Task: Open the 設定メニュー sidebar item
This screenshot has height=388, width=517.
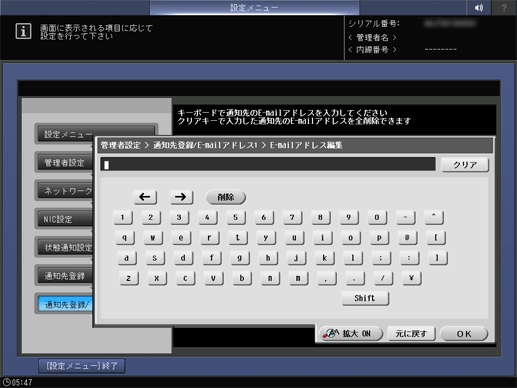Action: click(x=65, y=134)
